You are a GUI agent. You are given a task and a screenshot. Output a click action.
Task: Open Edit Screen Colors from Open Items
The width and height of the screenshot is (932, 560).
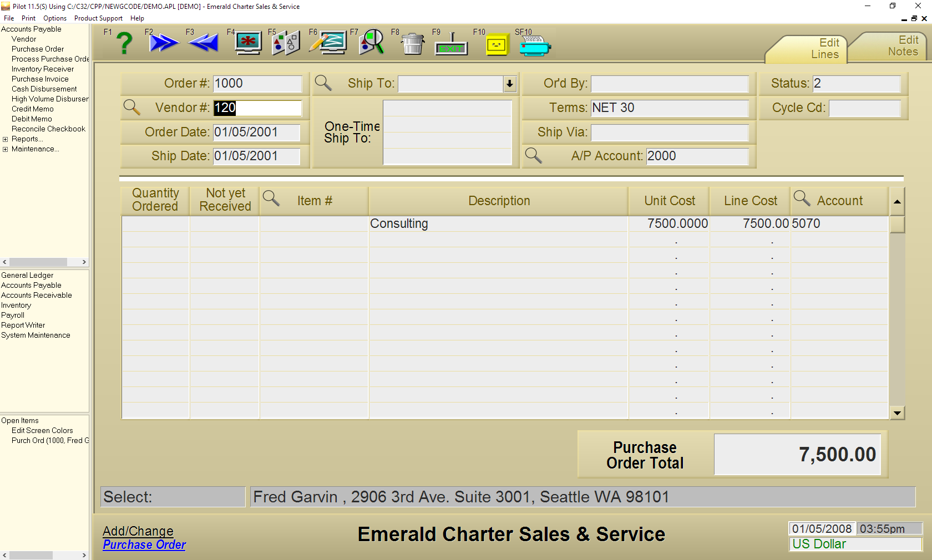coord(42,431)
